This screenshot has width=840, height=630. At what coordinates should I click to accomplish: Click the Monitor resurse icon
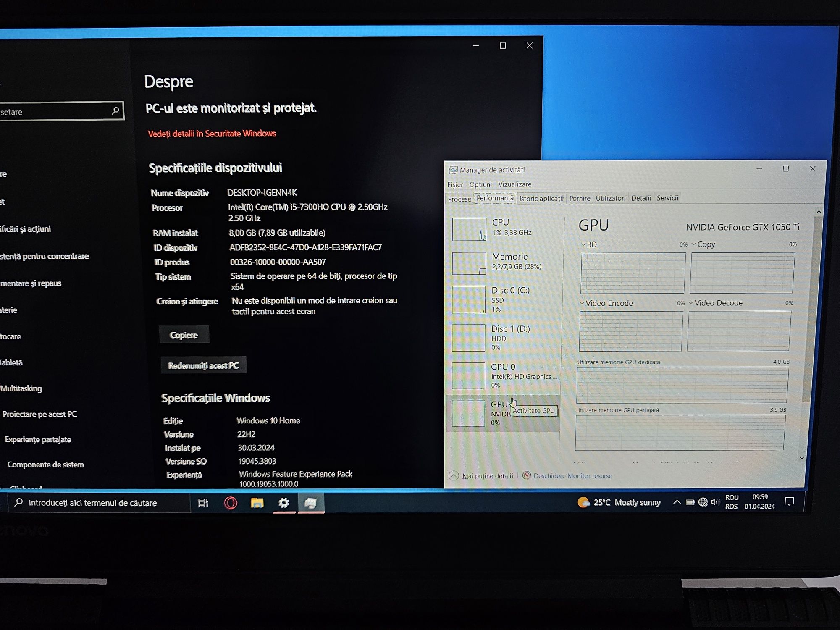point(526,475)
